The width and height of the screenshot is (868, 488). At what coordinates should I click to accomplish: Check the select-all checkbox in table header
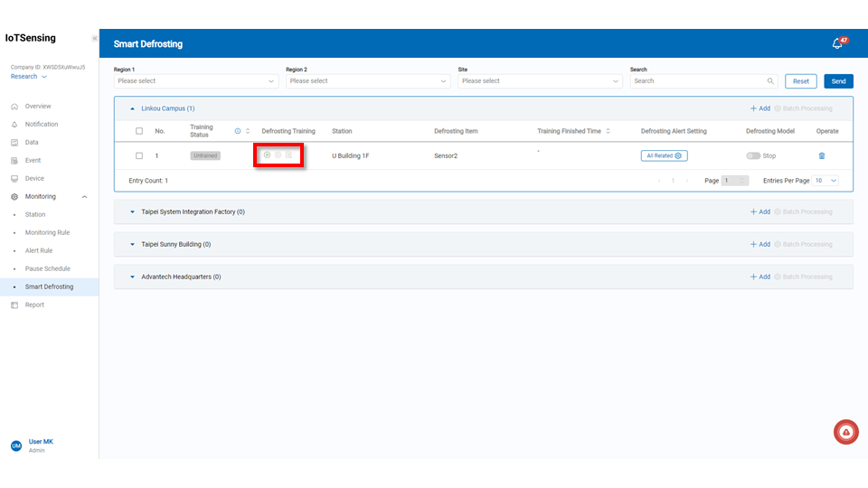[x=139, y=131]
